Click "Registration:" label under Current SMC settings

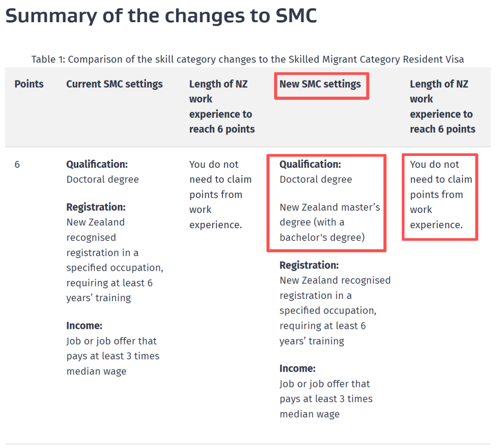(x=96, y=207)
